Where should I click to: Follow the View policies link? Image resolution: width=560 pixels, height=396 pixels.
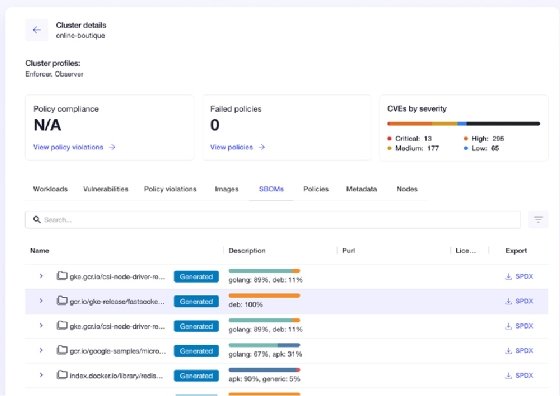point(231,147)
